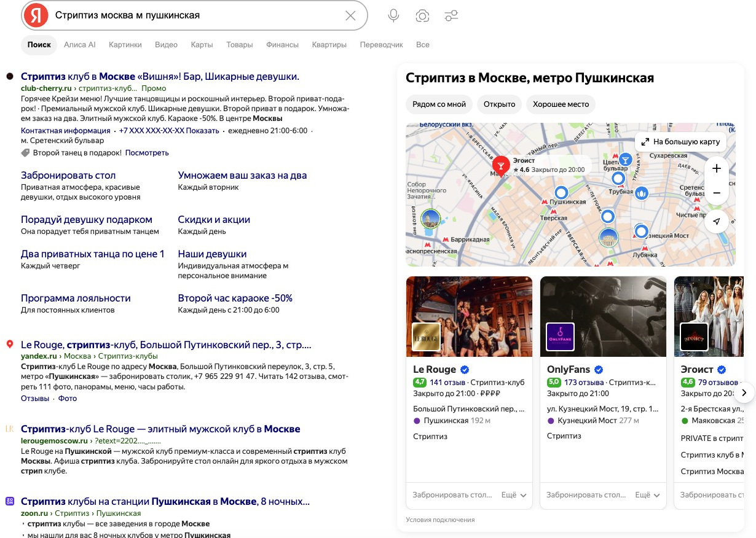The height and width of the screenshot is (538, 756).
Task: Switch to the Карты tab
Action: click(x=202, y=45)
